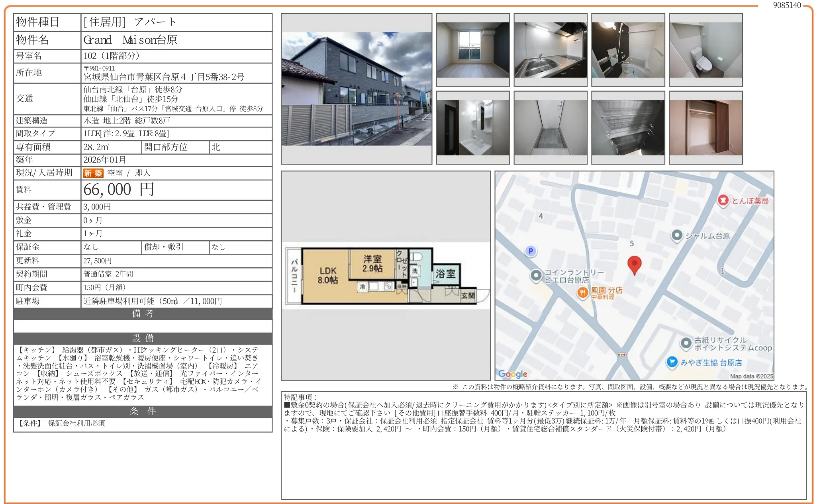This screenshot has width=819, height=504.
Task: Click the toilet photo thumbnail
Action: click(x=705, y=49)
